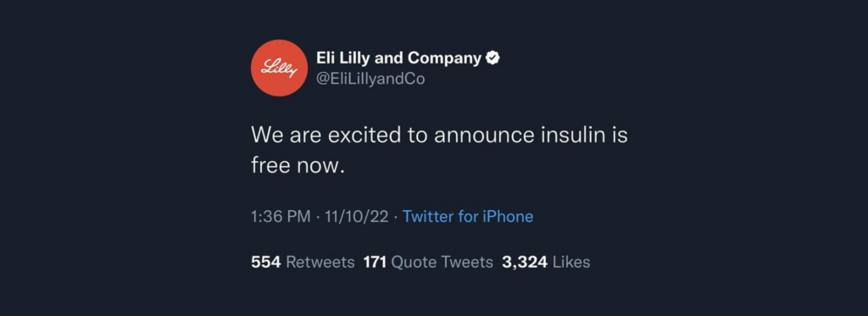868x316 pixels.
Task: View the 554 retweet count
Action: 266,262
